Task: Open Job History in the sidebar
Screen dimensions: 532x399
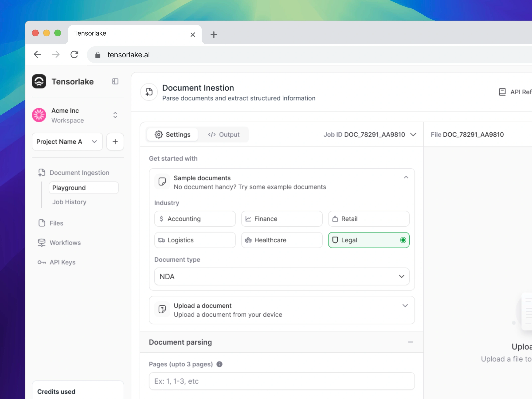Action: click(x=69, y=202)
